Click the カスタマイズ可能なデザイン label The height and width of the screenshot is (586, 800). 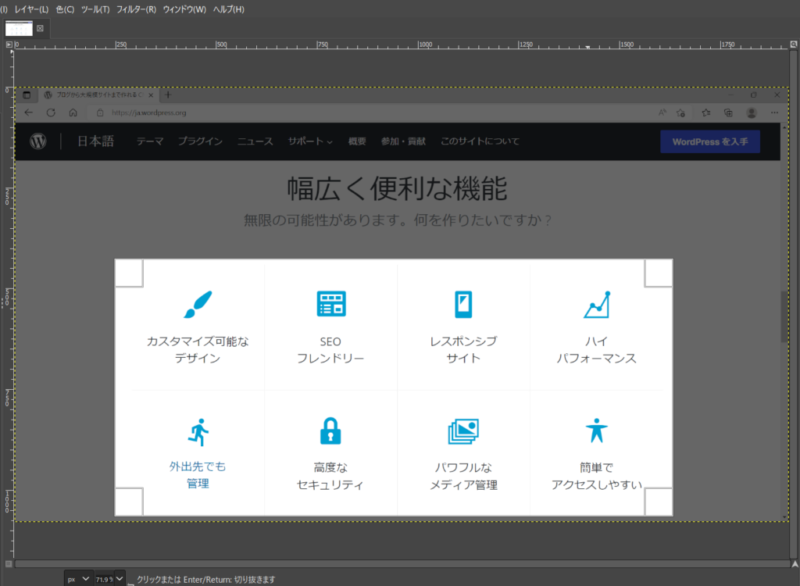click(197, 350)
